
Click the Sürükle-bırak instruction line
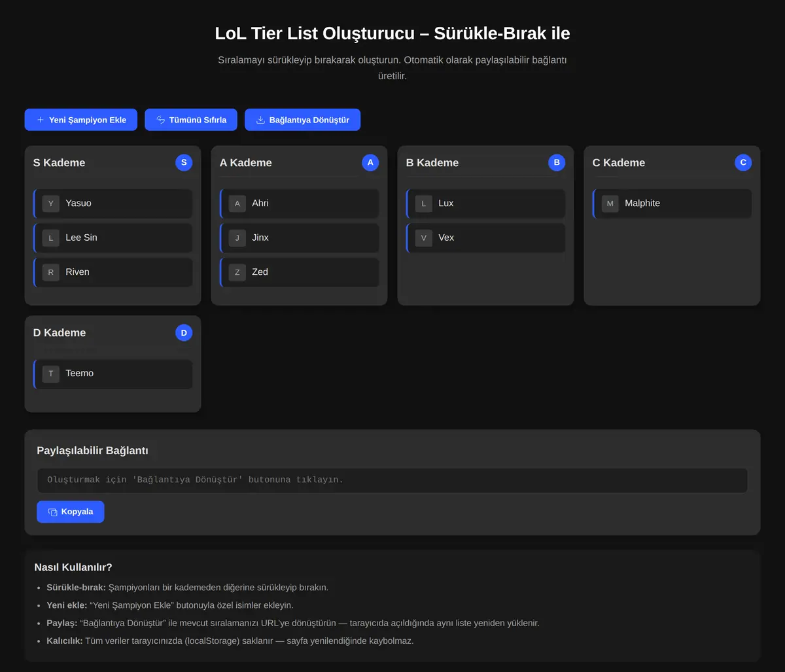[x=188, y=588]
